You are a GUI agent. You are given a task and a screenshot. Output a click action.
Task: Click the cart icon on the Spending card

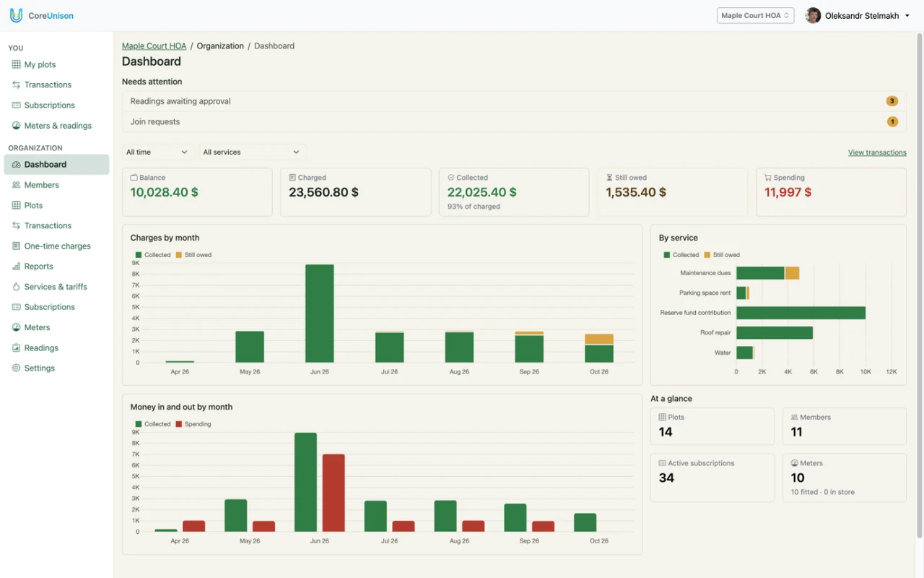[x=768, y=178]
